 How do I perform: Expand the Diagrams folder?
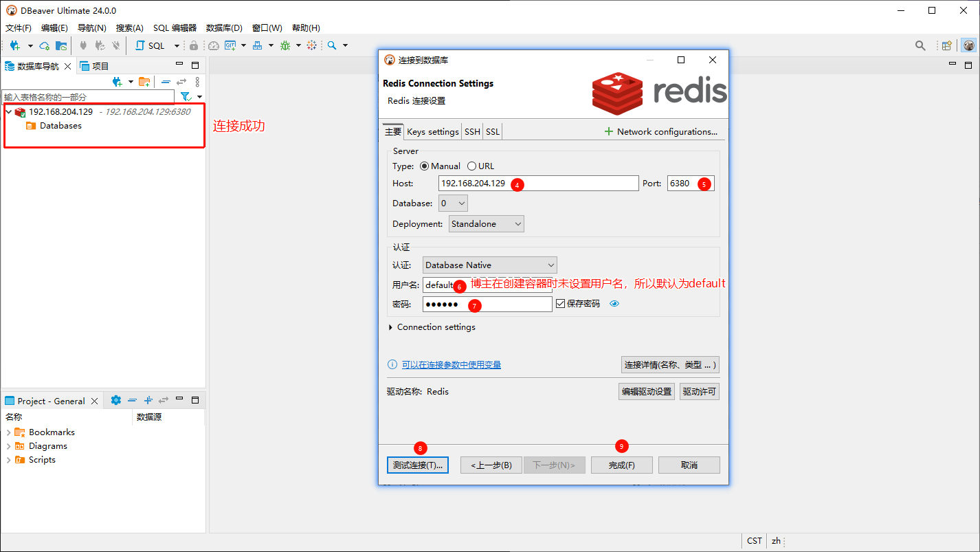[x=8, y=446]
